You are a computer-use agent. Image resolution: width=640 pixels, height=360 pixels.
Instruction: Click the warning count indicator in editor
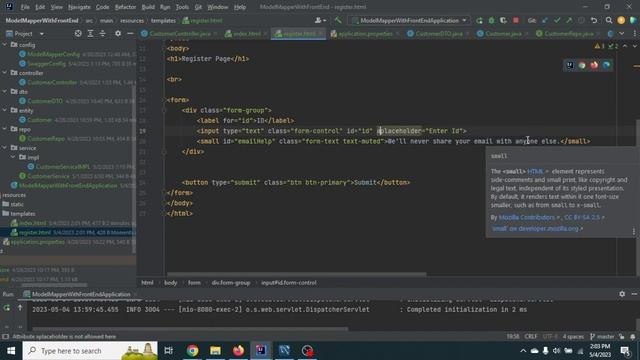point(600,46)
